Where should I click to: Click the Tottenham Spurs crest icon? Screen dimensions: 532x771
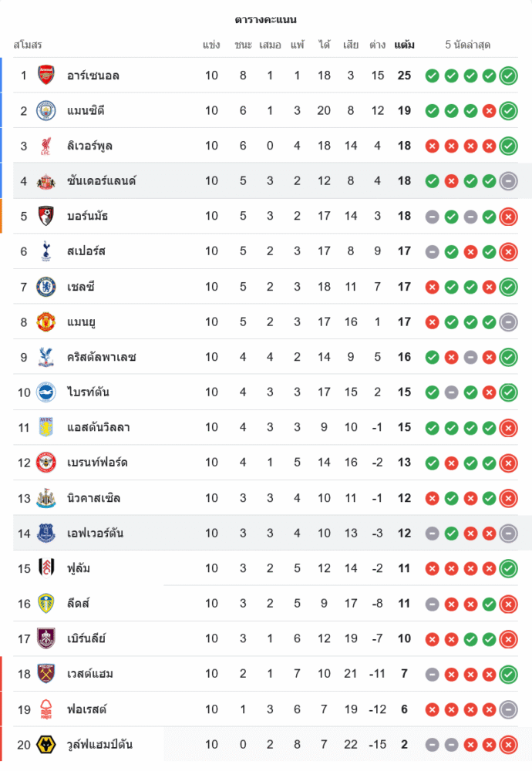46,251
